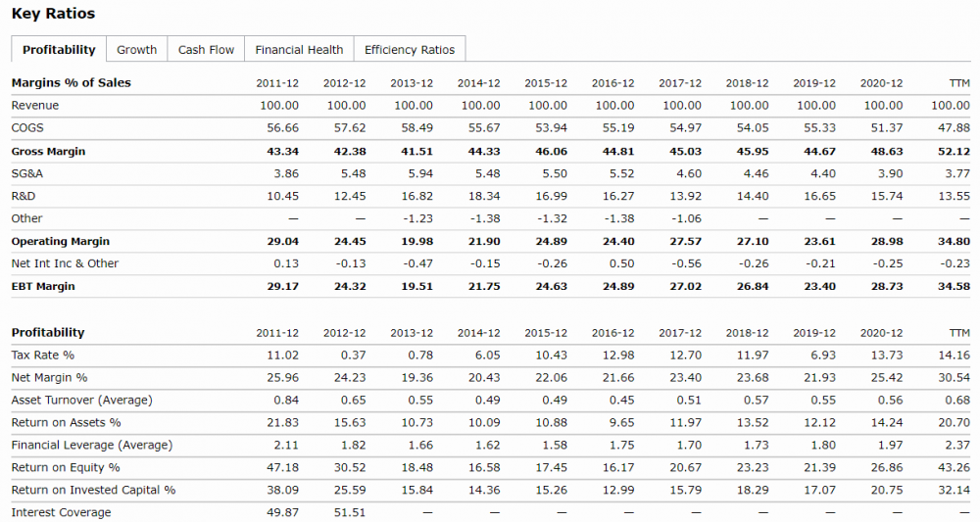
Task: Select the Financial Health tab
Action: click(x=299, y=49)
